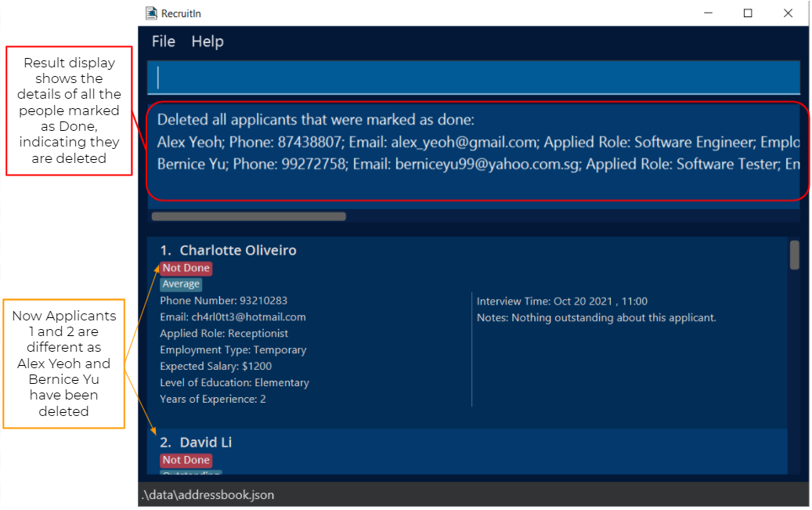
Task: Click the applicant list vertical scrollbar thumb
Action: pos(794,255)
